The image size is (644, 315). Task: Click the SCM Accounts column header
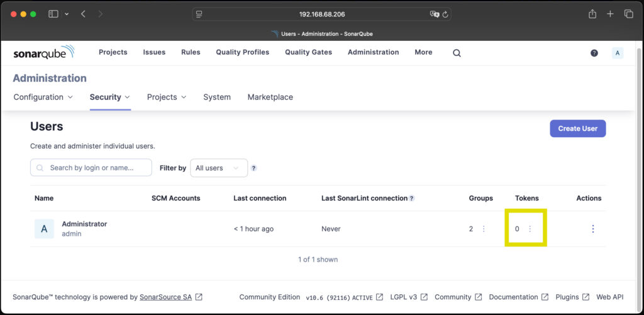[176, 198]
